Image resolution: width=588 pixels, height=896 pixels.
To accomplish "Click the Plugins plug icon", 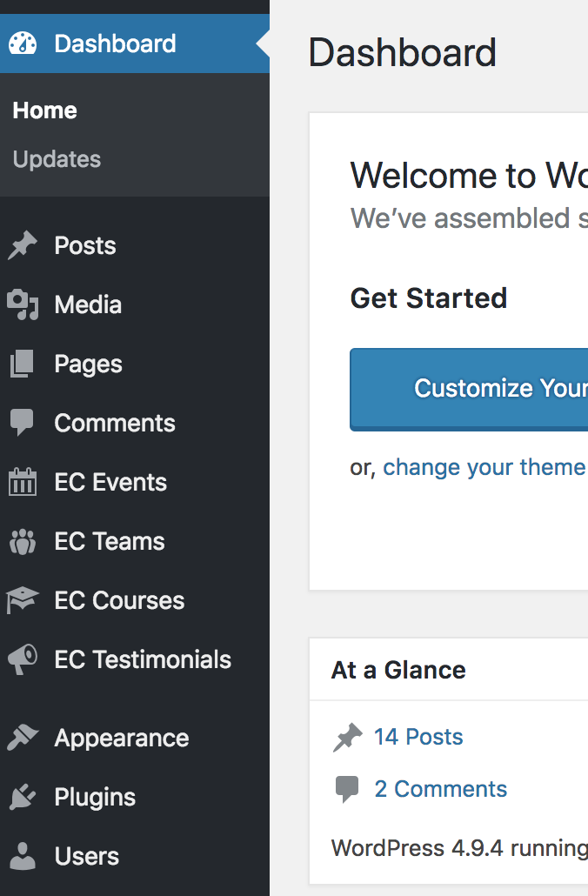I will tap(23, 797).
